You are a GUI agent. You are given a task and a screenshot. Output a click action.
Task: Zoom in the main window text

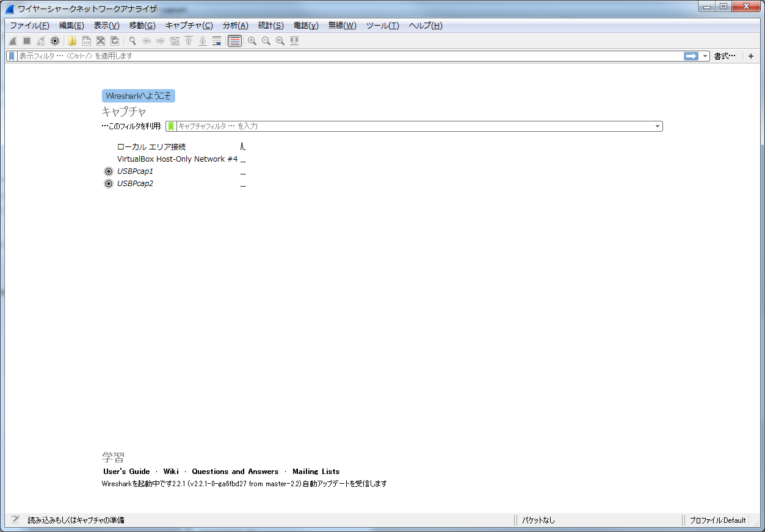tap(252, 41)
